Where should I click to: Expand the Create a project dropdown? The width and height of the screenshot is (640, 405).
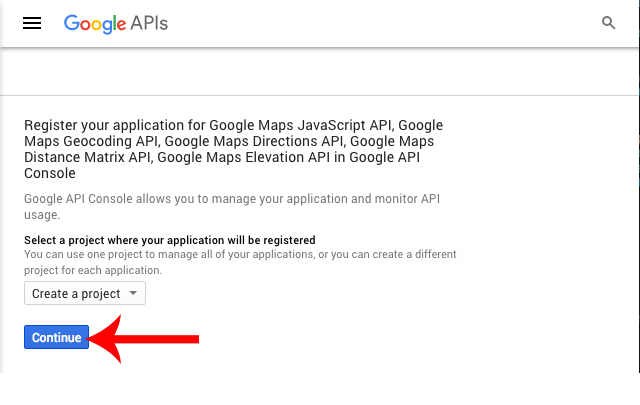tap(85, 293)
